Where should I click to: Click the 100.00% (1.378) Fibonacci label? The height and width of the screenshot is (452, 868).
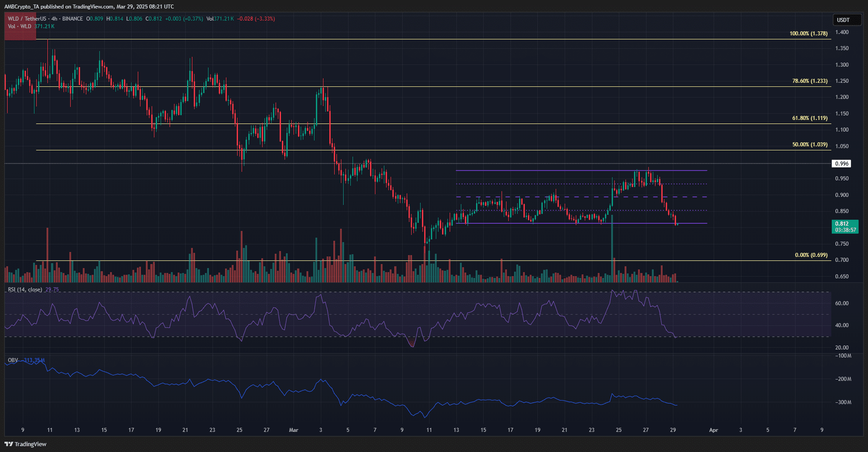coord(808,34)
